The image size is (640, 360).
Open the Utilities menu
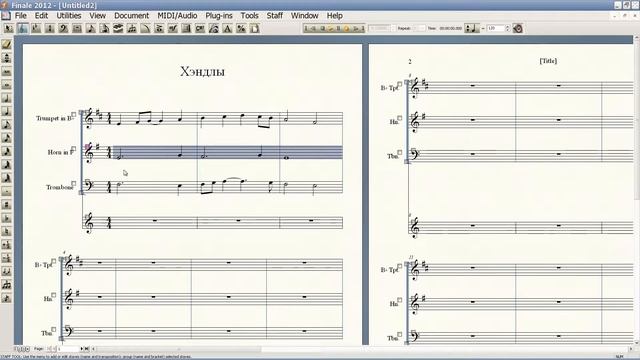69,16
